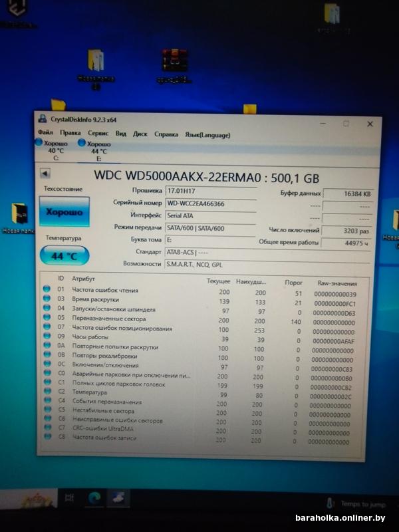Click the taskbar search box
The image size is (399, 532).
28,498
